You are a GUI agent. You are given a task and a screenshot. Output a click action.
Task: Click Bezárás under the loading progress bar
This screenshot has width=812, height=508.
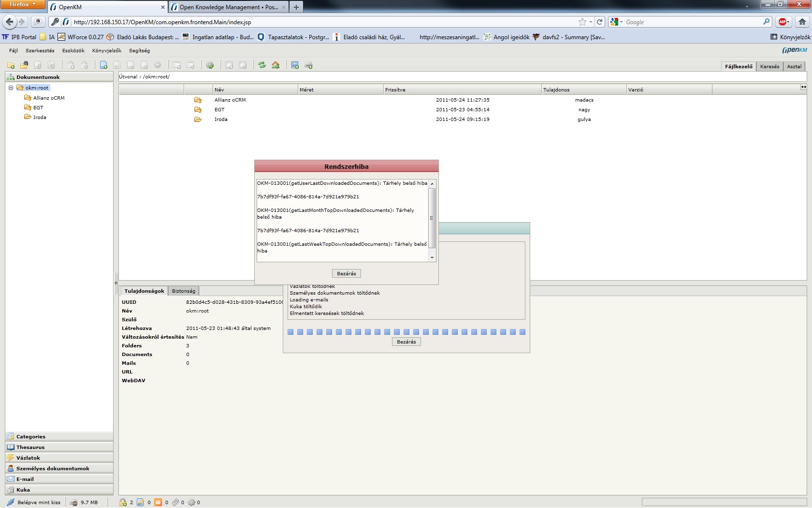406,342
